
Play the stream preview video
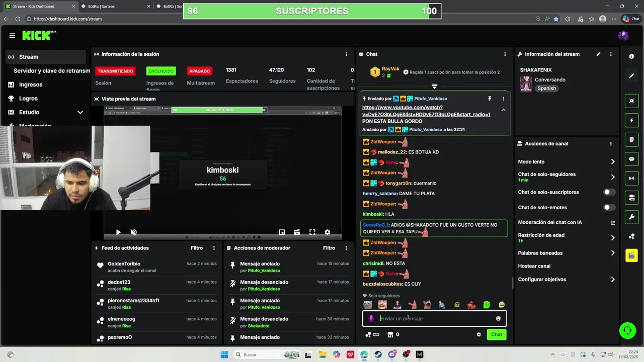[x=118, y=232]
